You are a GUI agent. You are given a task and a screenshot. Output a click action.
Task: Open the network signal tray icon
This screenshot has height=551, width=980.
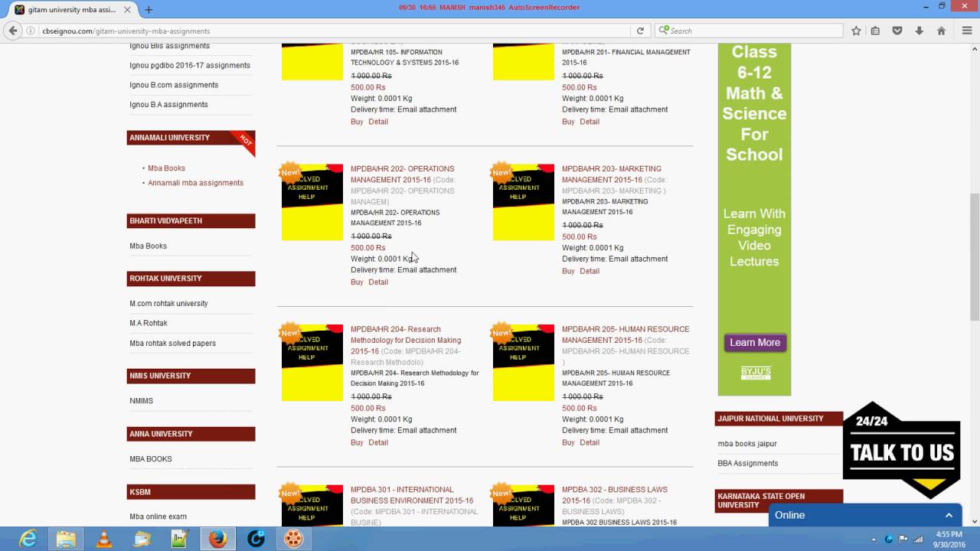coord(918,539)
